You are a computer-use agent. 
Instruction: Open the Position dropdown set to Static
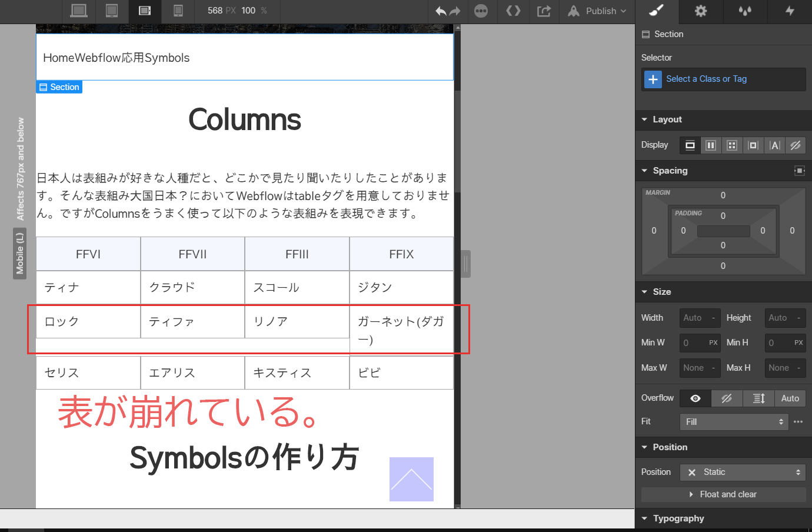pyautogui.click(x=743, y=473)
